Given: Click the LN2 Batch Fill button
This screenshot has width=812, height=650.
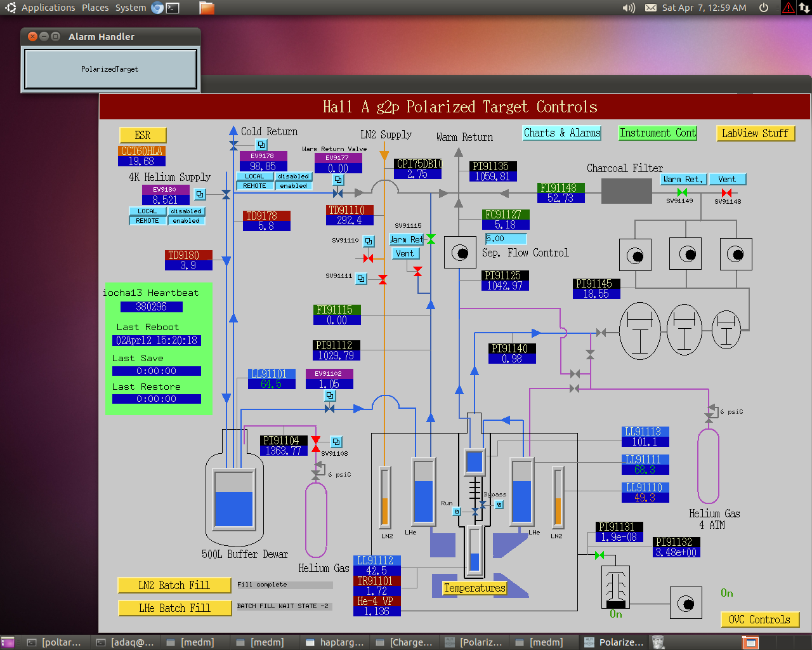Looking at the screenshot, I should tap(174, 585).
